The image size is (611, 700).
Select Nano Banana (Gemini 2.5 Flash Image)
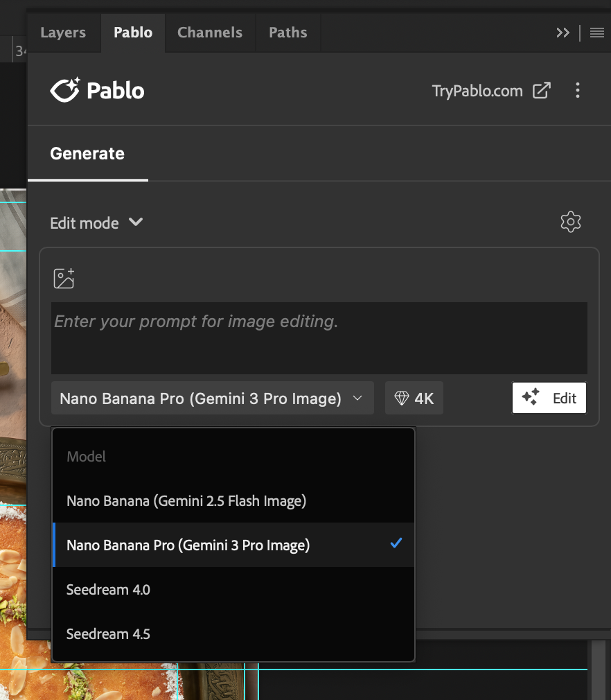click(186, 500)
